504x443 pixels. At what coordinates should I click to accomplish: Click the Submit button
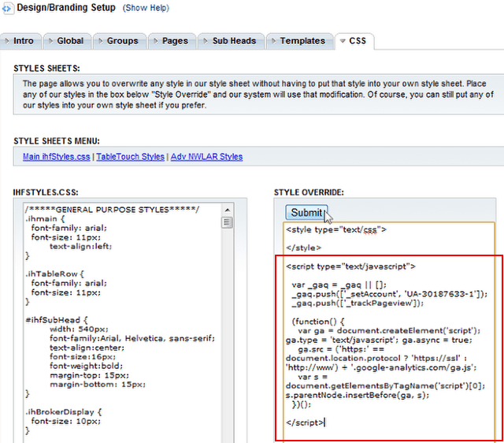point(306,212)
